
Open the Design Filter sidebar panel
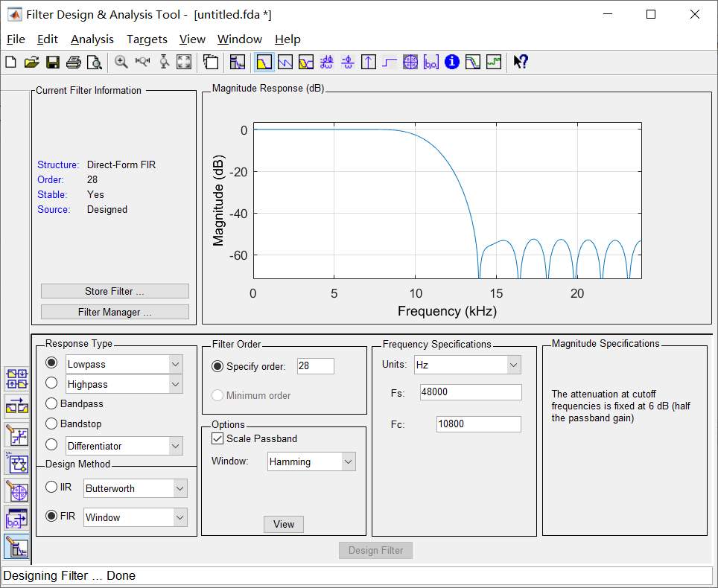(x=17, y=546)
